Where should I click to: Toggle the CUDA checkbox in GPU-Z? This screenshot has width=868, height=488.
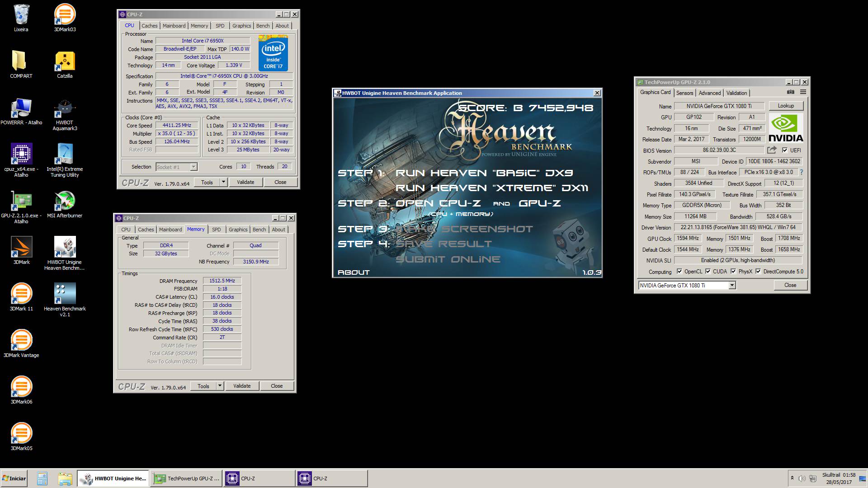coord(708,272)
